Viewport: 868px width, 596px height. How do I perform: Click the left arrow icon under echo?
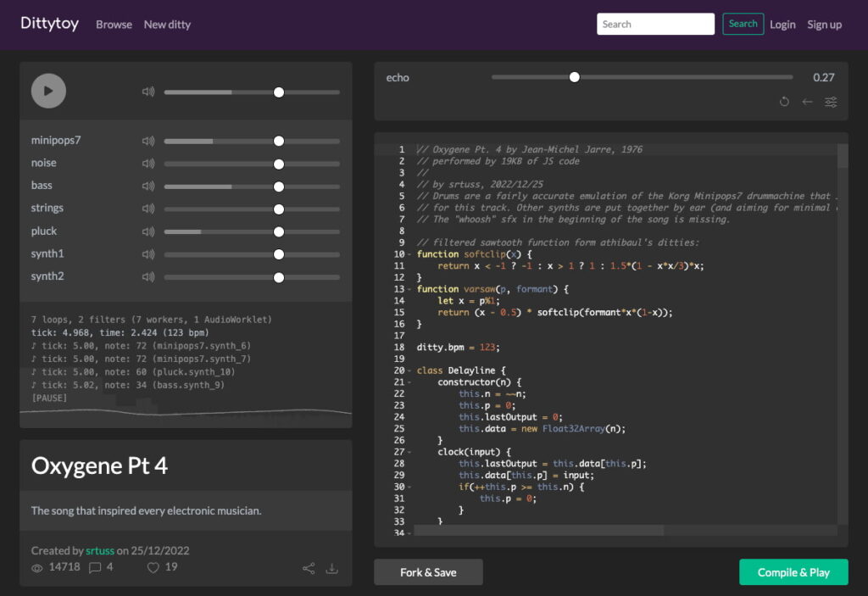click(807, 102)
